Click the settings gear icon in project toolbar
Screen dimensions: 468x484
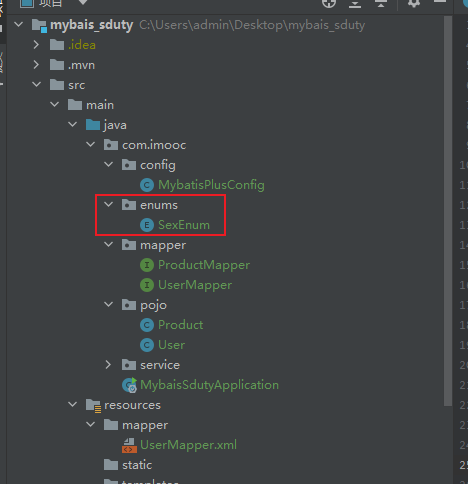414,3
